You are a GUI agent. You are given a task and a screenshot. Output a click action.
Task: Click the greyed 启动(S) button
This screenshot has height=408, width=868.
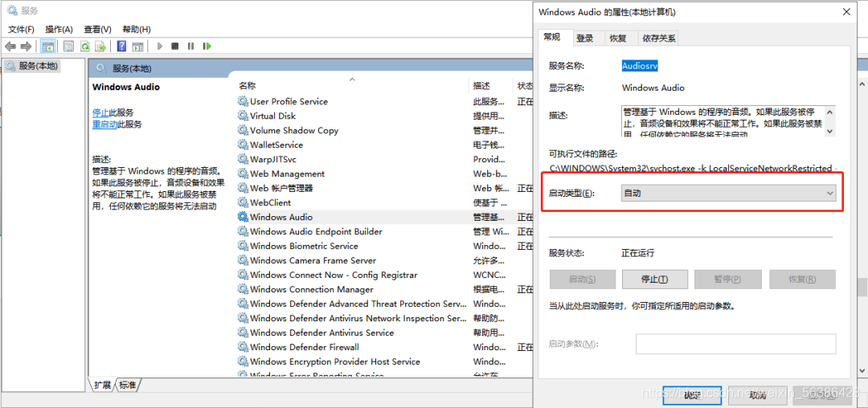(583, 279)
